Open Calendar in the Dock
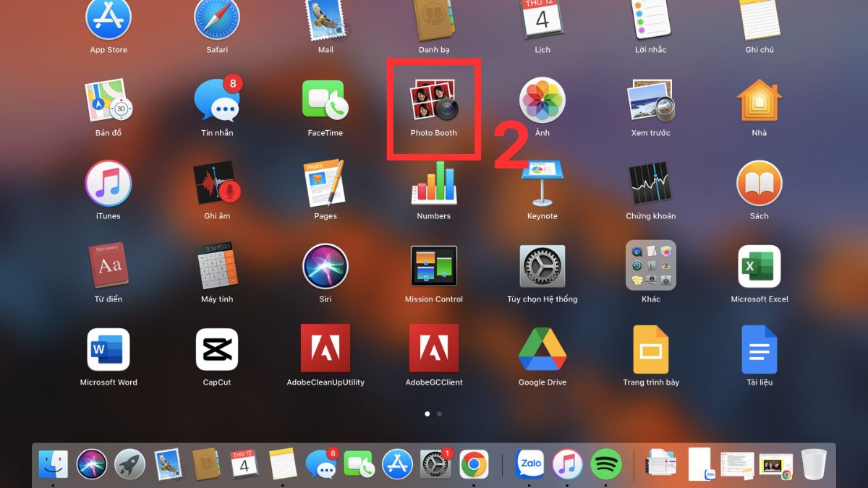 coord(244,464)
